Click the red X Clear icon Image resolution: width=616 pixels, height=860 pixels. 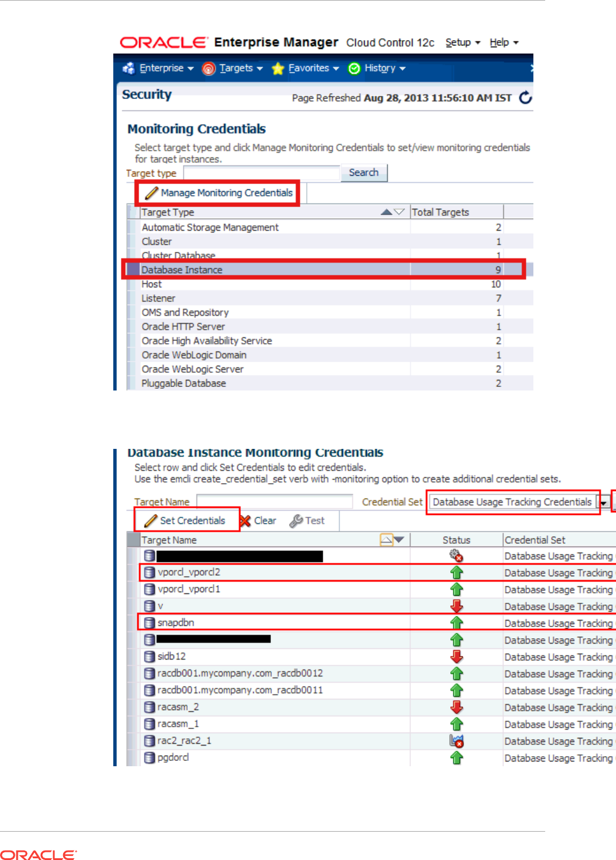click(245, 520)
